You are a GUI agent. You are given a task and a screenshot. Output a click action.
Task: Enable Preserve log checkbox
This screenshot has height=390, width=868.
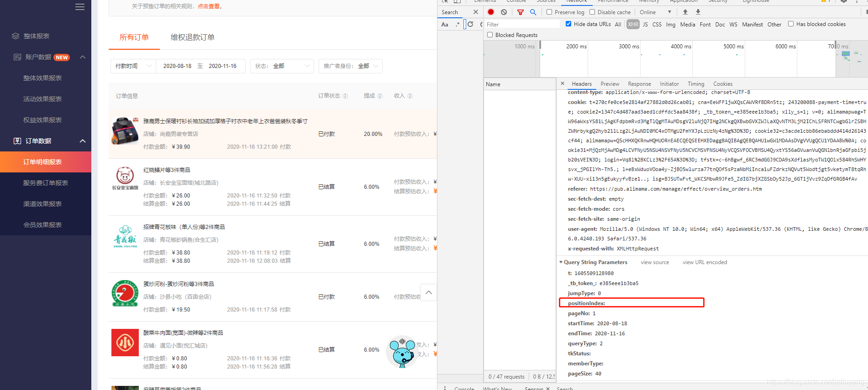(x=549, y=12)
